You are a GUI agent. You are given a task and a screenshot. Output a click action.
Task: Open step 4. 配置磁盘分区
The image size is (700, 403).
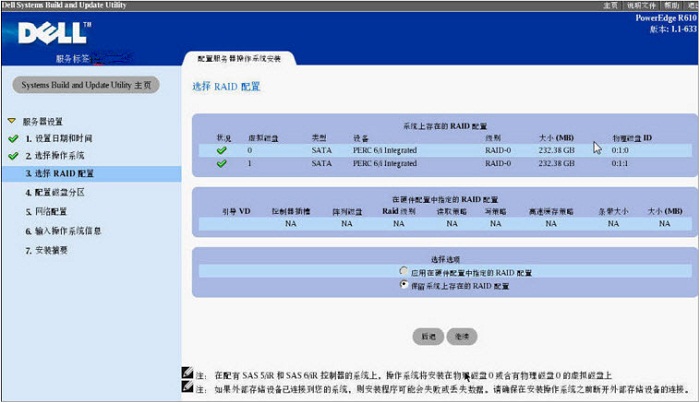[55, 192]
